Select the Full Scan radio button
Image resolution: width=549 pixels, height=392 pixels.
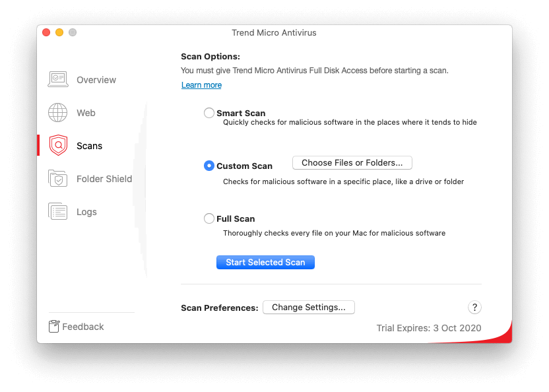[209, 218]
